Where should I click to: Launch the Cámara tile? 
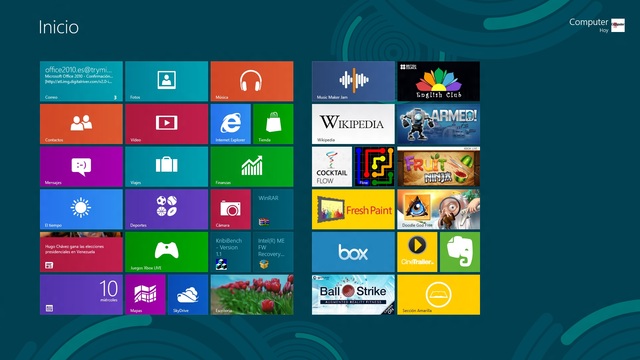[x=231, y=209]
